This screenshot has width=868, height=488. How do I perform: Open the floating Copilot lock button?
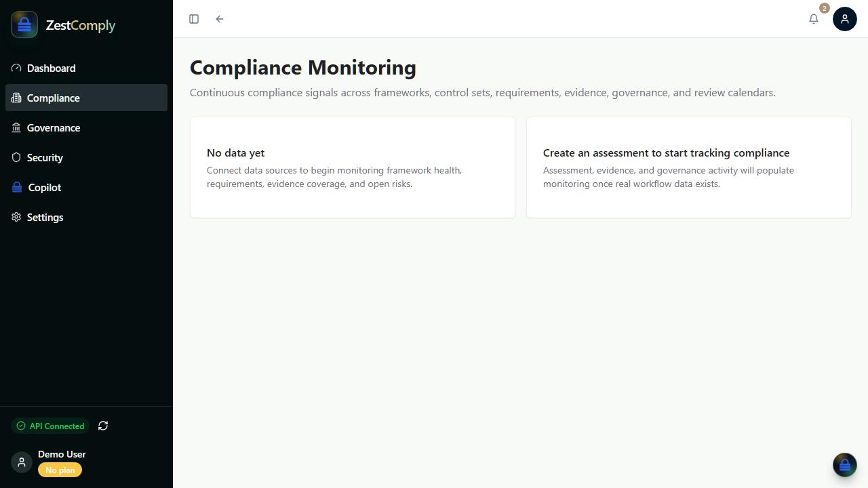tap(845, 465)
